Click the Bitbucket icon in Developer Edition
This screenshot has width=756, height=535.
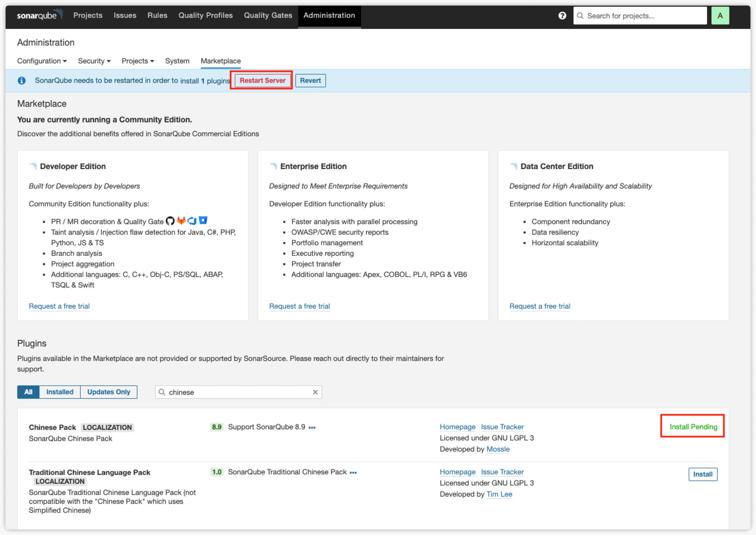(203, 220)
